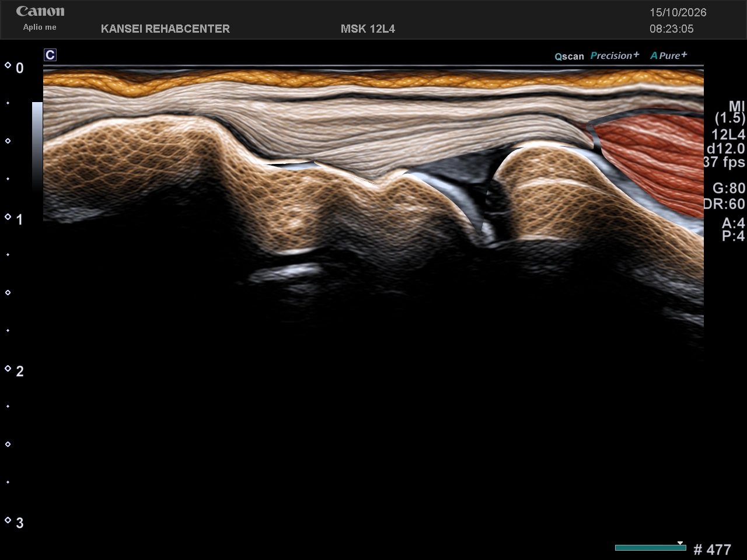Click the d12.0 depth value
The height and width of the screenshot is (560, 747).
725,149
